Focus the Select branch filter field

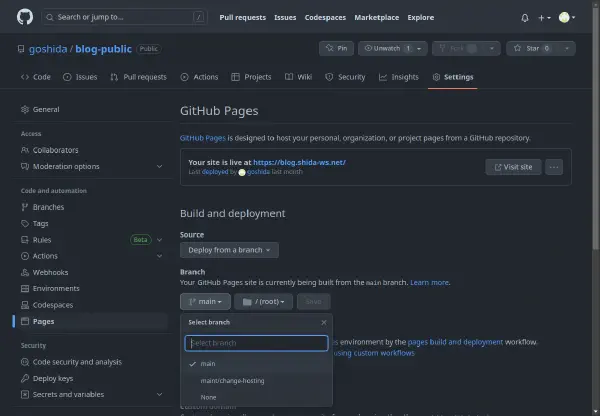pyautogui.click(x=256, y=343)
